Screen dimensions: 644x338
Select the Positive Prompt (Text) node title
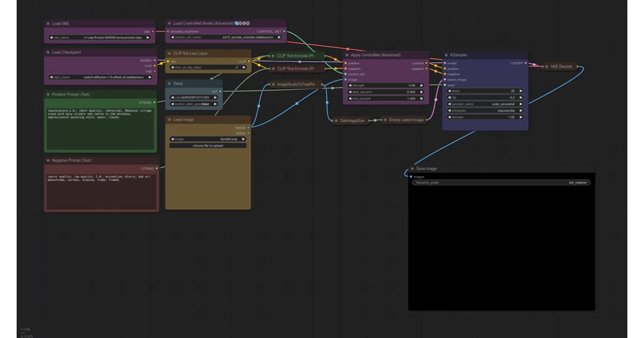(x=71, y=94)
